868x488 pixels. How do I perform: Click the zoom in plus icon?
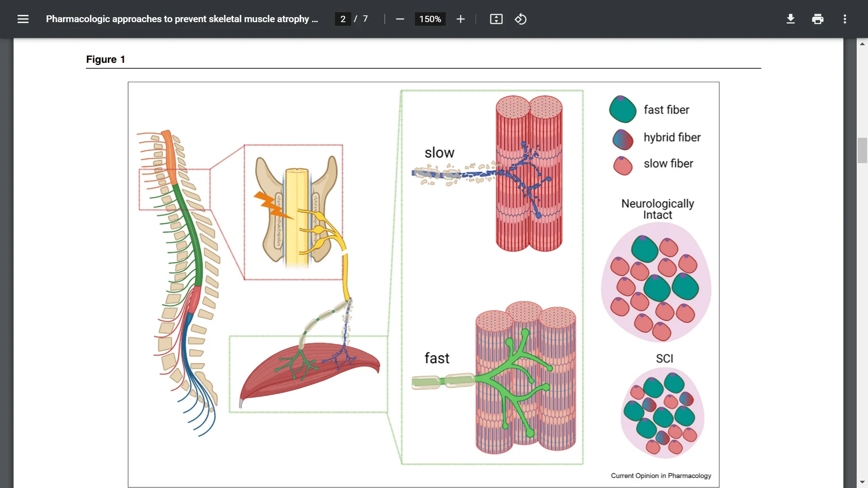coord(459,19)
